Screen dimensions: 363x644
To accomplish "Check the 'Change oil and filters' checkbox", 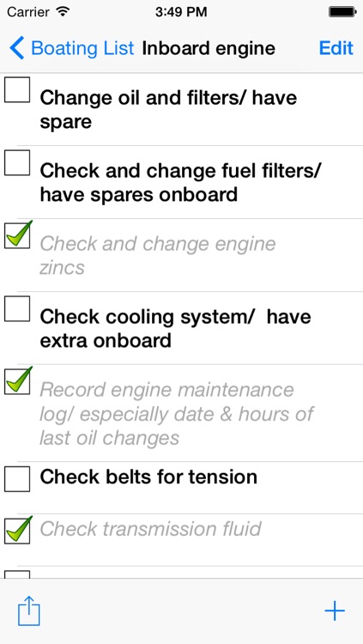I will [x=17, y=89].
